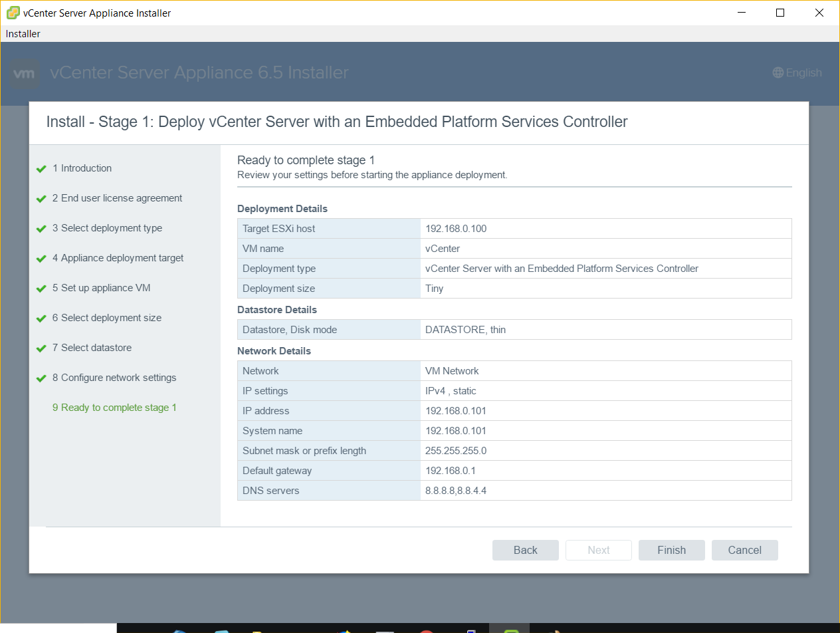This screenshot has width=840, height=633.
Task: Click the IP settings label
Action: pos(265,391)
